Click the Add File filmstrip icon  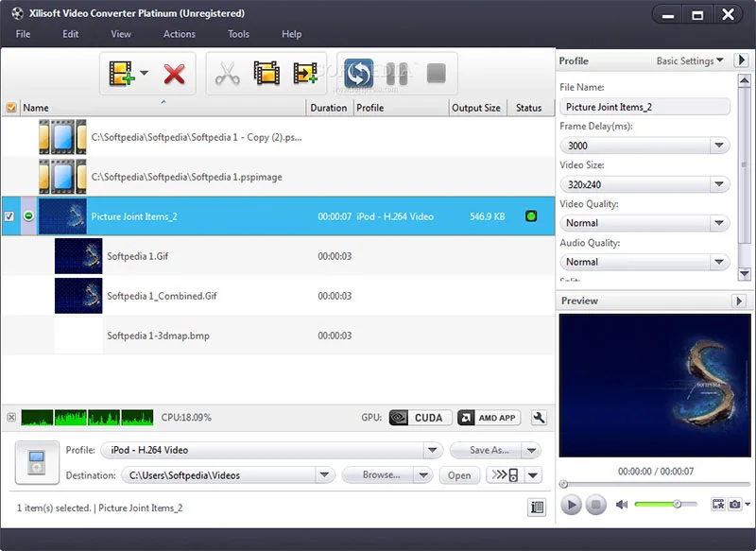(x=121, y=74)
